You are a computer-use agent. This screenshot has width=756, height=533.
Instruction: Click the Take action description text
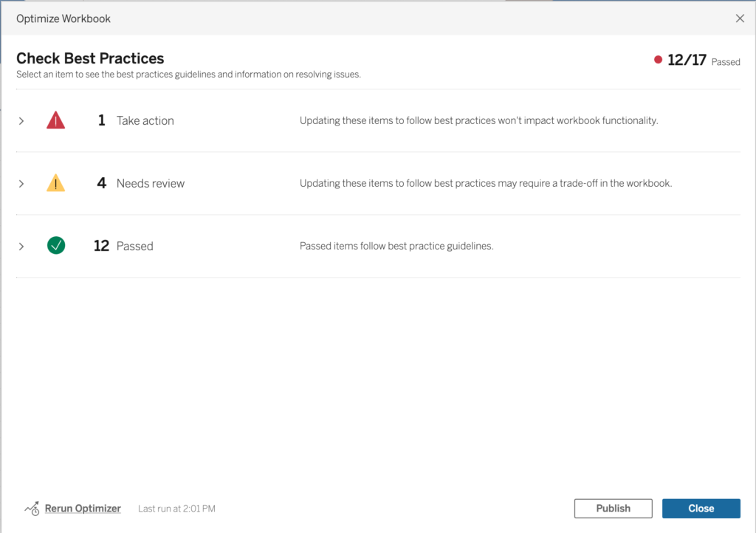[478, 121]
